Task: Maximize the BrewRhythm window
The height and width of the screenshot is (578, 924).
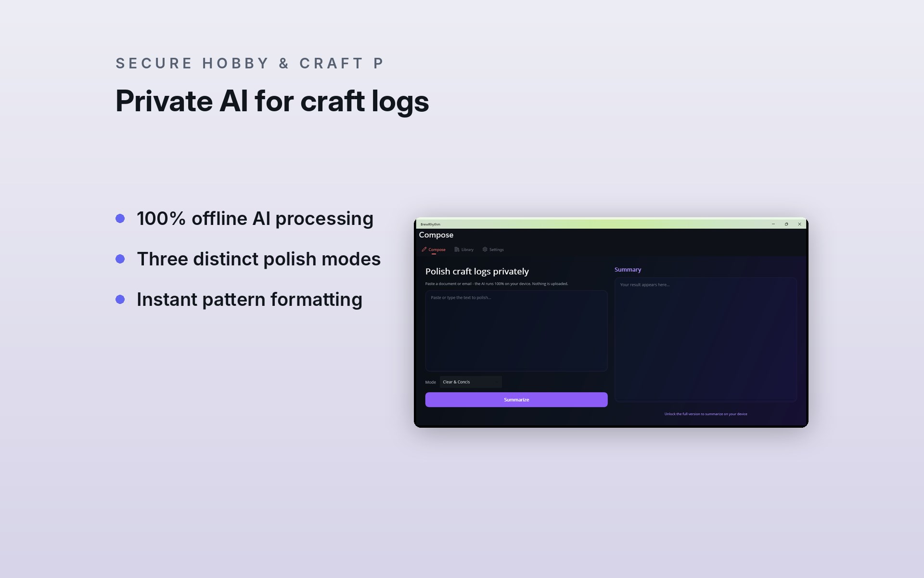Action: [x=786, y=224]
